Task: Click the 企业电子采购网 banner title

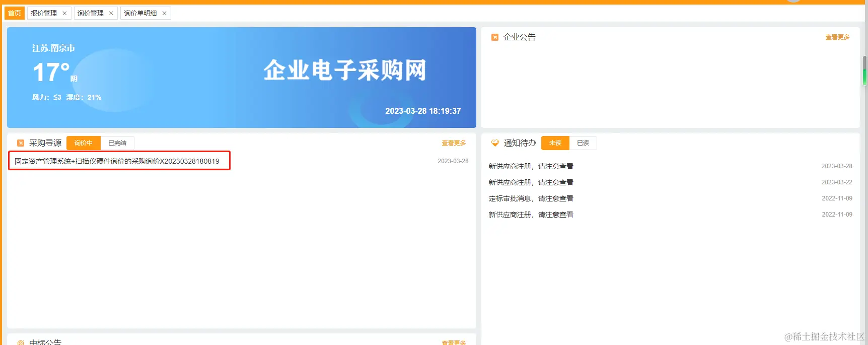Action: 345,70
